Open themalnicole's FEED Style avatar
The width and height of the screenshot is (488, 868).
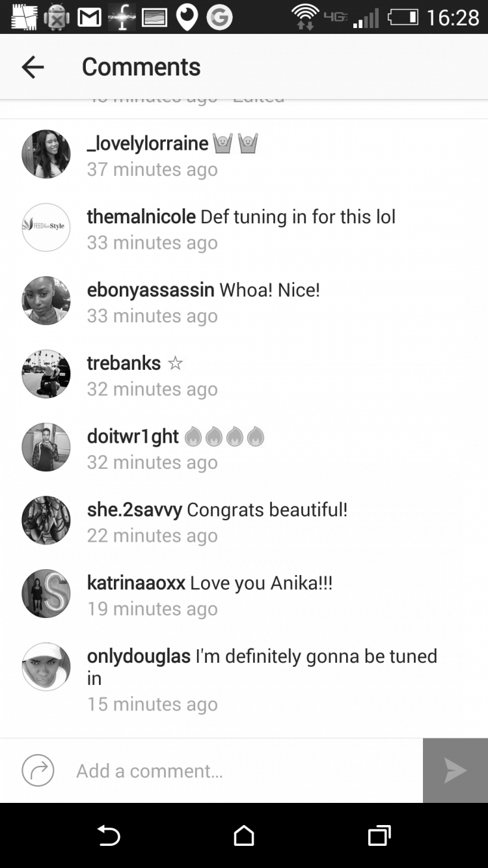46,227
